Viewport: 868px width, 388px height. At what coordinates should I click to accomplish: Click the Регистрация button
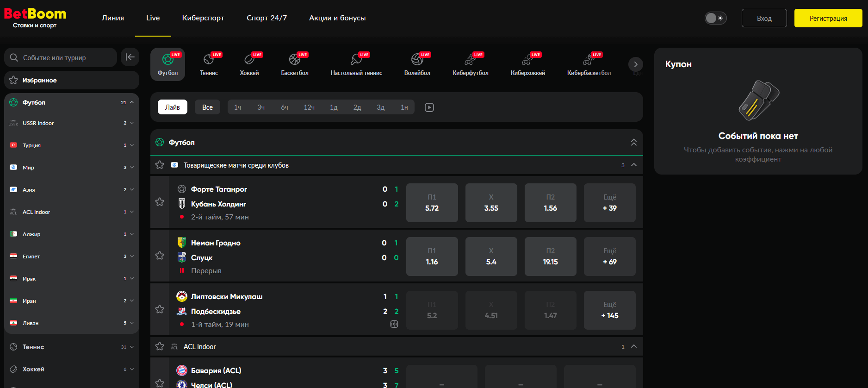click(828, 18)
